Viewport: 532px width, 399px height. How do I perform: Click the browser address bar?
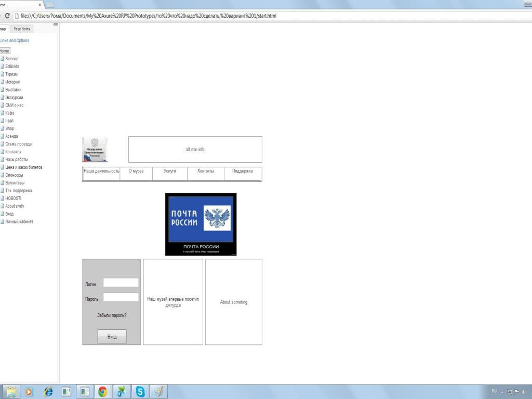[x=271, y=16]
